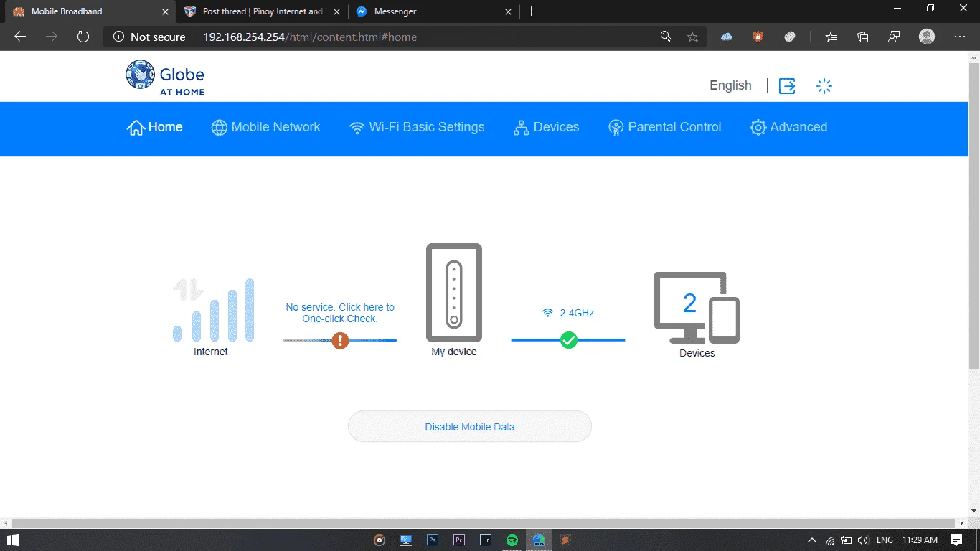Go to the Home tab

[155, 128]
